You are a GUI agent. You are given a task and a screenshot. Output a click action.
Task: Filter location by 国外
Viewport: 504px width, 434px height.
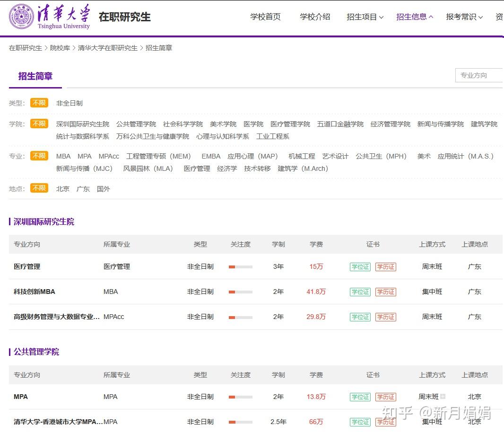click(x=104, y=189)
